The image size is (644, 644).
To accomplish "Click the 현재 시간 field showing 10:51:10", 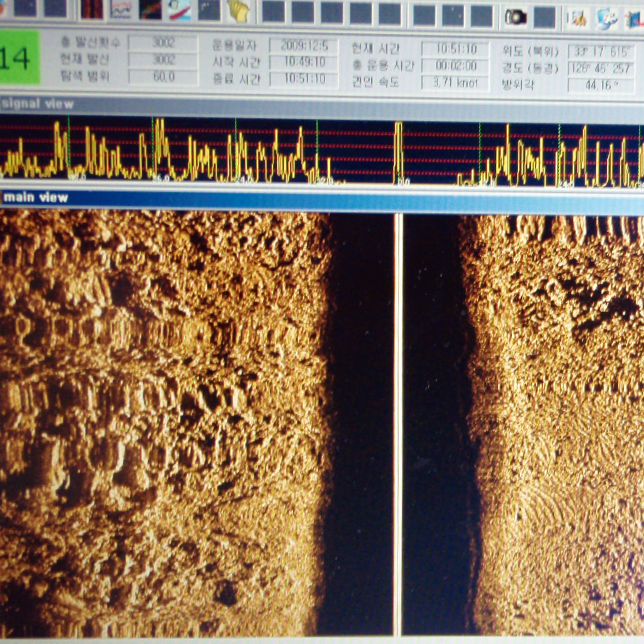I will pos(455,49).
